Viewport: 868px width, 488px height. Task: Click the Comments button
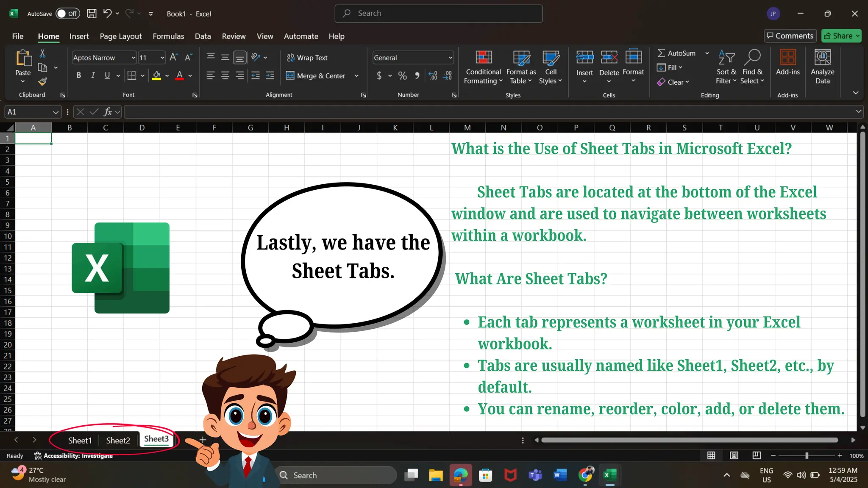click(790, 36)
